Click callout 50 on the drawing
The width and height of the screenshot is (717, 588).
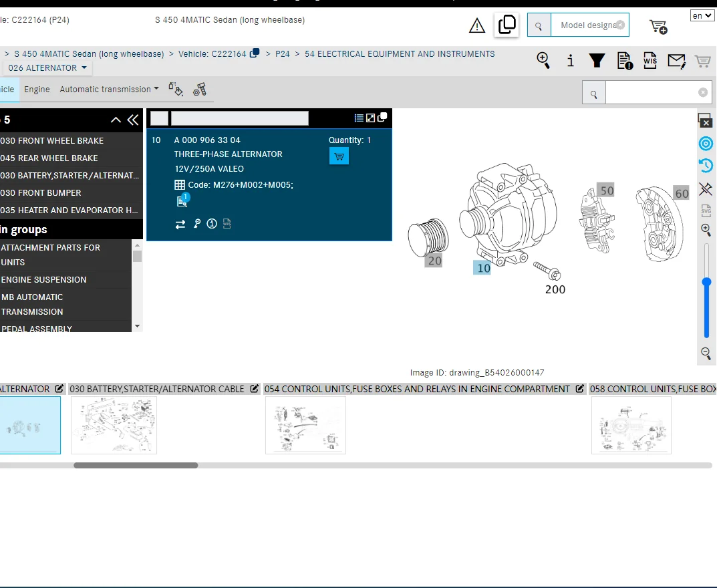tap(606, 190)
